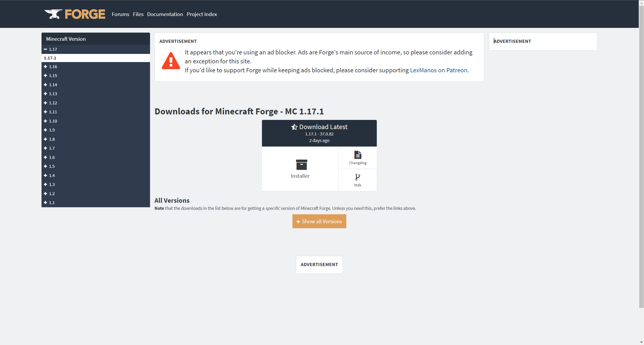Click the scrollbar down arrow
This screenshot has width=644, height=345.
pos(641,342)
